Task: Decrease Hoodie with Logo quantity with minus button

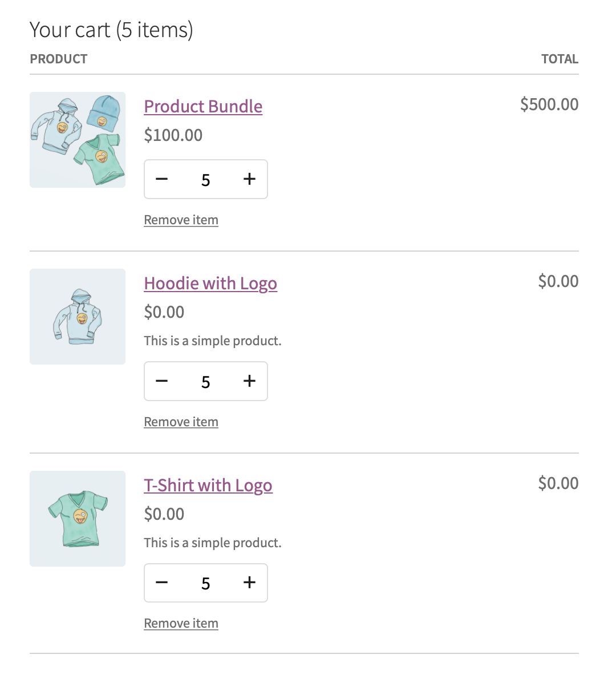Action: point(161,381)
